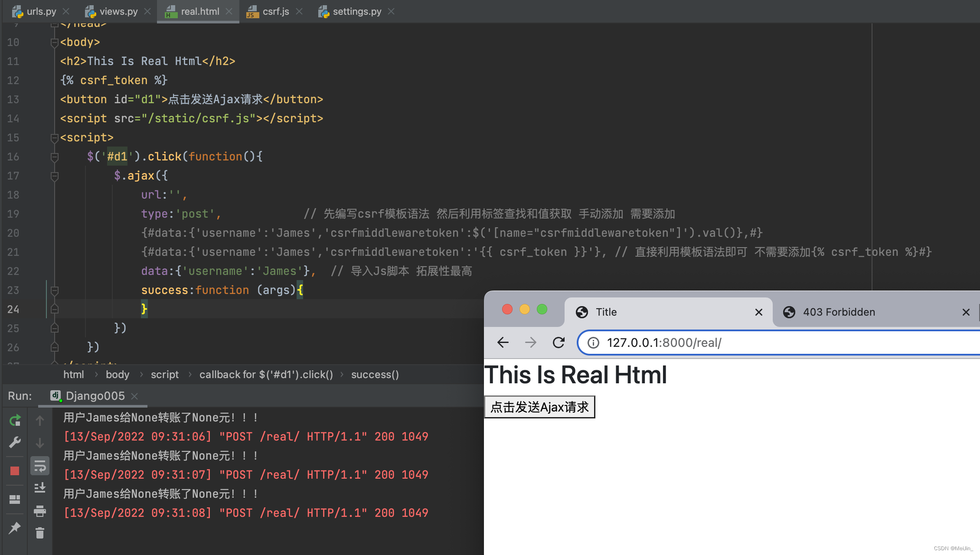
Task: Close the 403 Forbidden browser tab
Action: point(966,312)
